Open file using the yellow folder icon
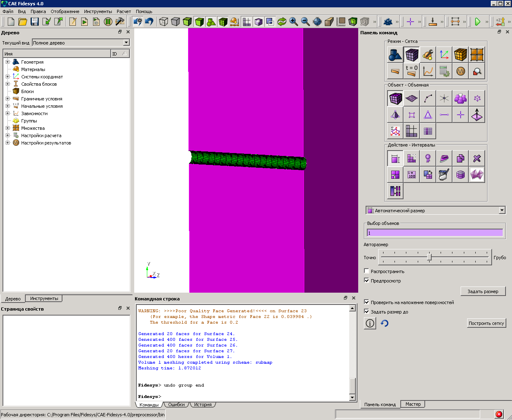Screen dimensions: 512x420 (x=22, y=22)
